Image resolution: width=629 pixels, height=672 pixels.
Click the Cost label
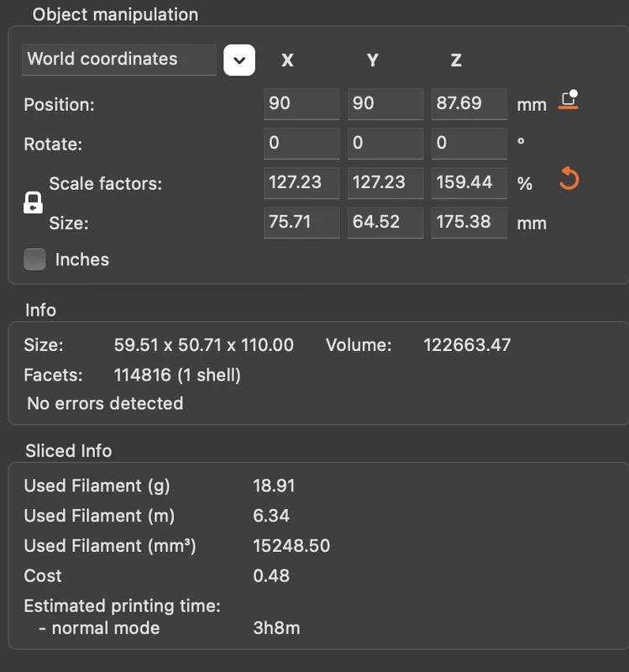pos(43,576)
